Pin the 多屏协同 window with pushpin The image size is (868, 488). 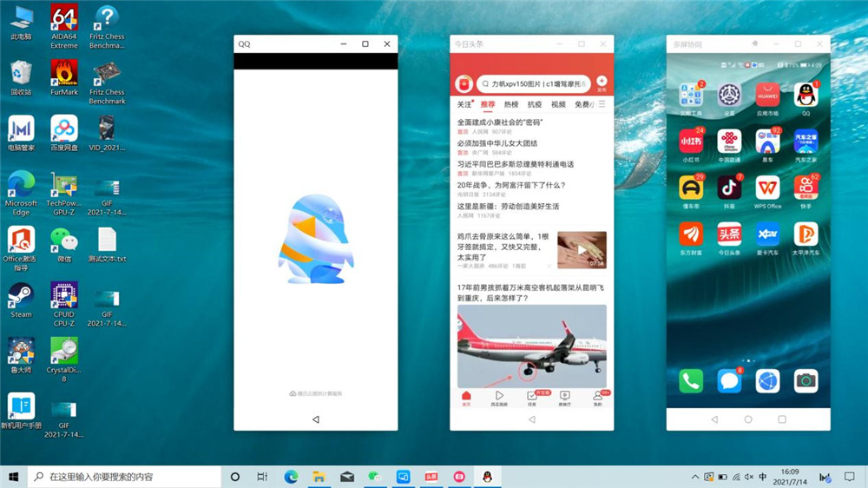click(x=754, y=43)
